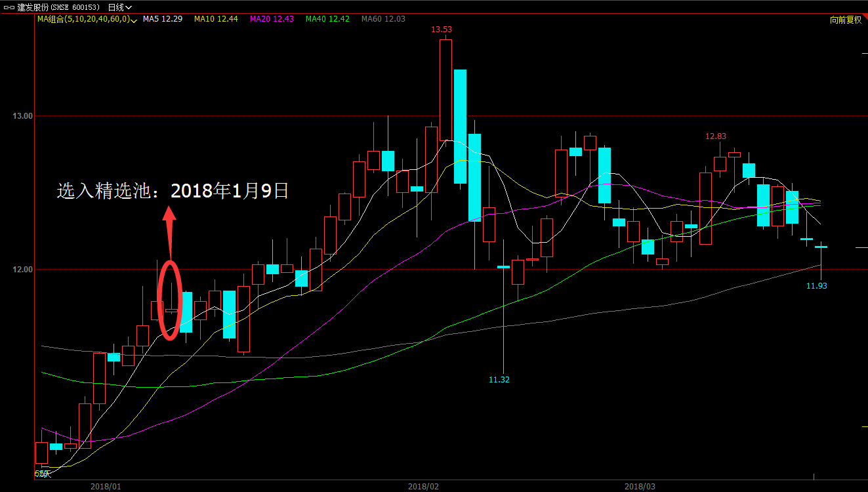Click the 11.32 low price label

click(499, 380)
